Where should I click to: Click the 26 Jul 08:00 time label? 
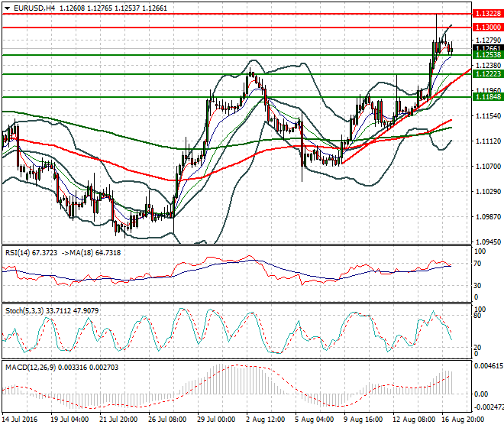(x=167, y=420)
